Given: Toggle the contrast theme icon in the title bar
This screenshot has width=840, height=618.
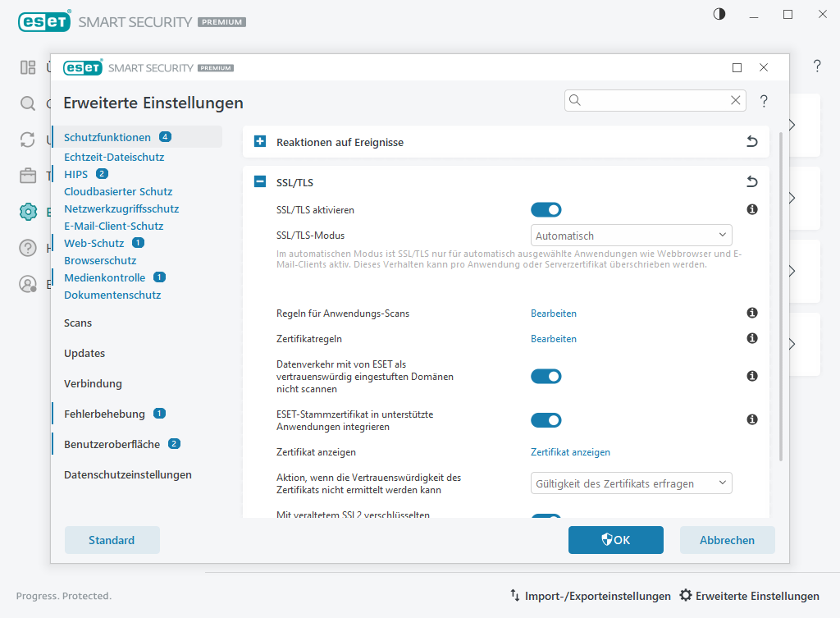Looking at the screenshot, I should click(x=719, y=15).
